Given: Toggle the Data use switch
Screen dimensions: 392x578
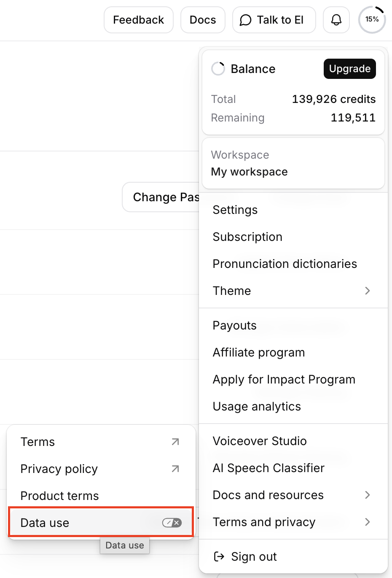Looking at the screenshot, I should pyautogui.click(x=172, y=523).
